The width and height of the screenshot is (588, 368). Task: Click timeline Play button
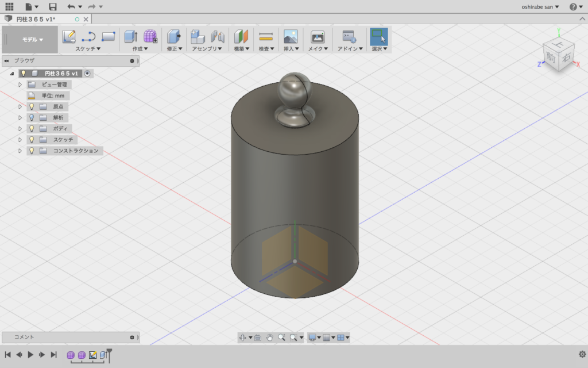click(30, 354)
